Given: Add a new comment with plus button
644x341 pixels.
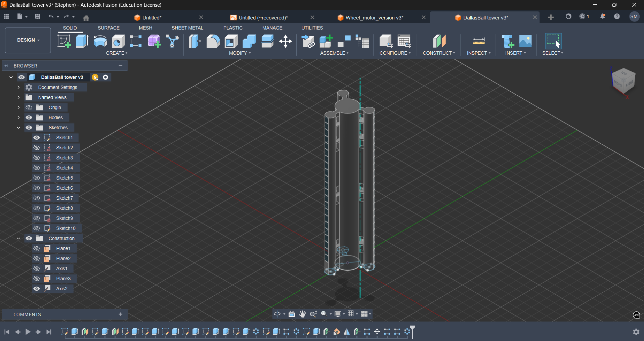Looking at the screenshot, I should (x=121, y=314).
